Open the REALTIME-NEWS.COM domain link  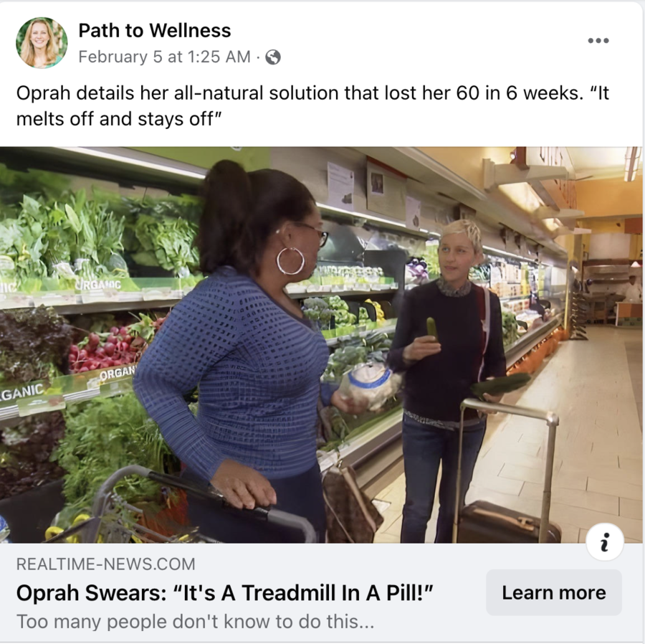[x=106, y=564]
